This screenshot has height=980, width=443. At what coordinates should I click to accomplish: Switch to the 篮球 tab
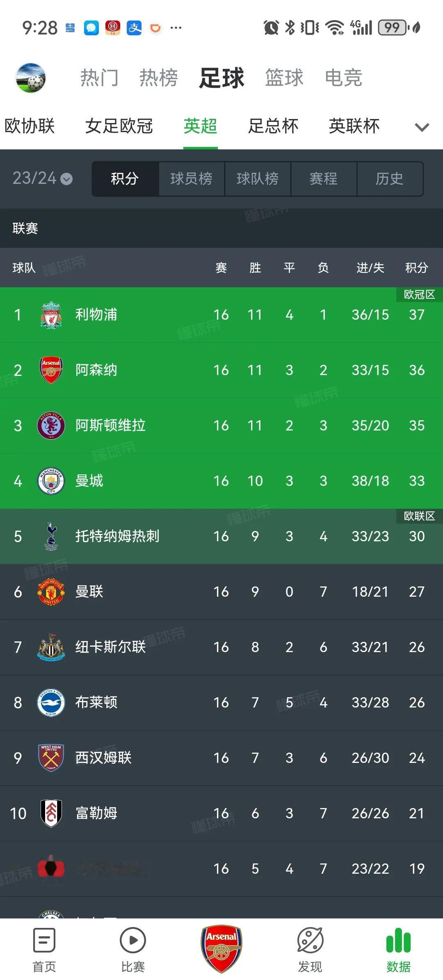[285, 78]
